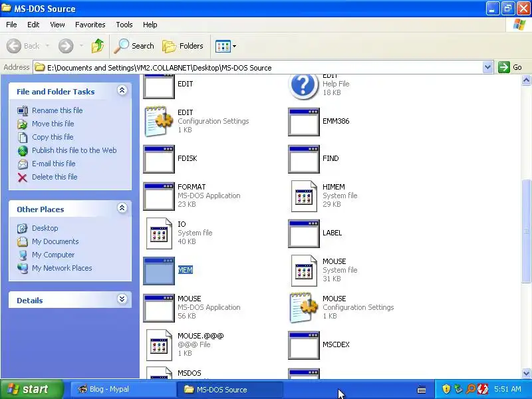
Task: Select the LABEL application icon
Action: (x=304, y=234)
